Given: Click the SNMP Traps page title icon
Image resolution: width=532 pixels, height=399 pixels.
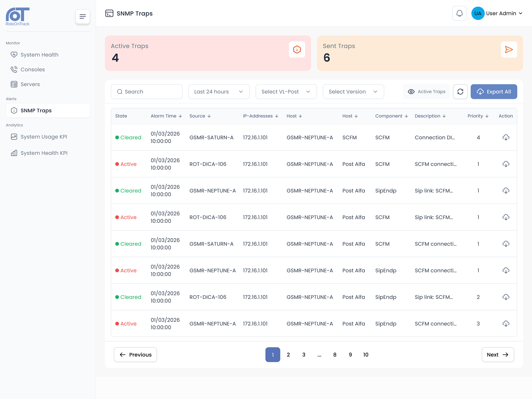Looking at the screenshot, I should (109, 14).
